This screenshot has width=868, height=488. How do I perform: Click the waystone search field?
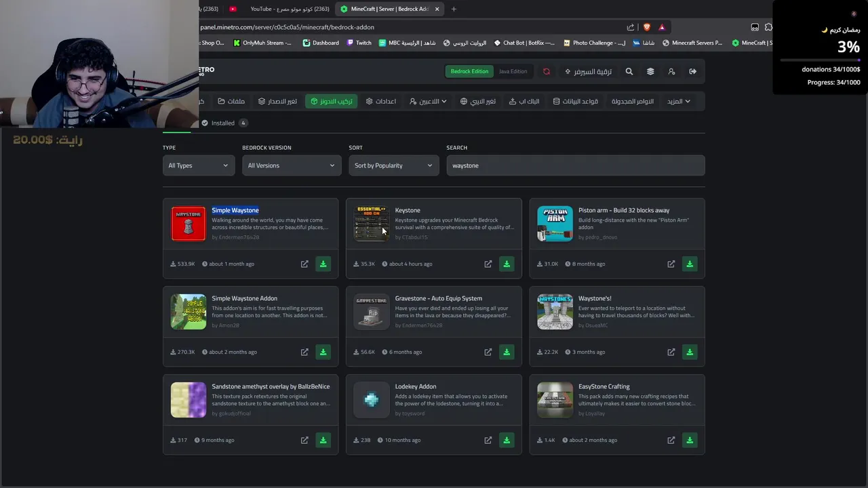[575, 165]
